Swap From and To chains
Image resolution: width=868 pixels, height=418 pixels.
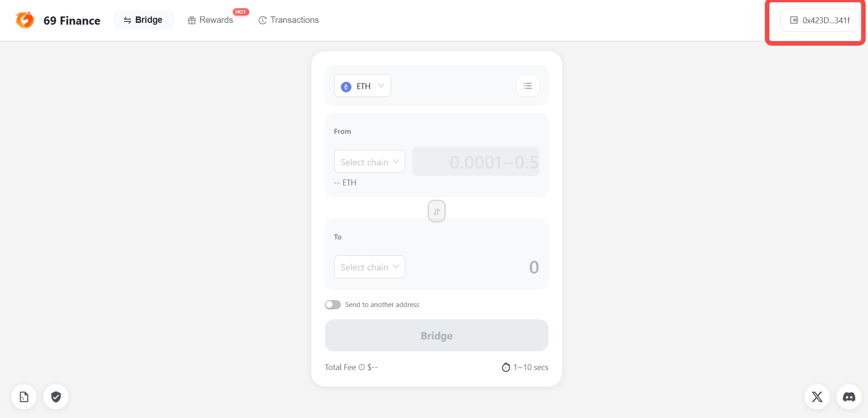coord(436,212)
